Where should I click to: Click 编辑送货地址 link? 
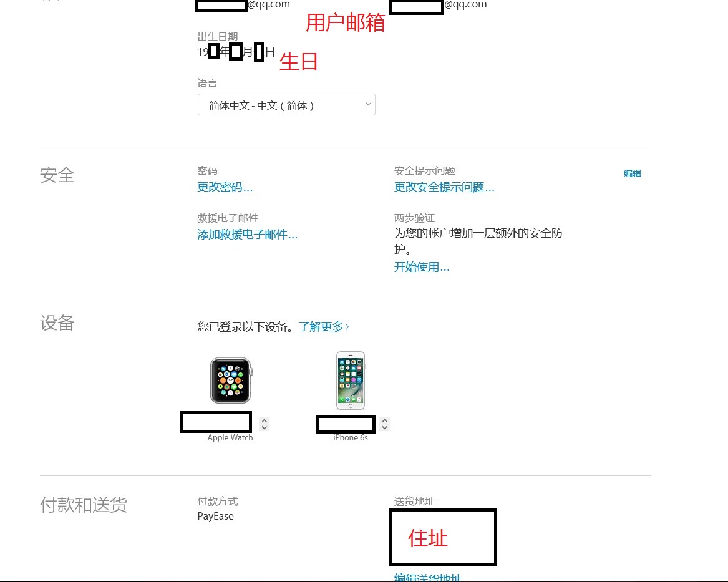tap(427, 577)
